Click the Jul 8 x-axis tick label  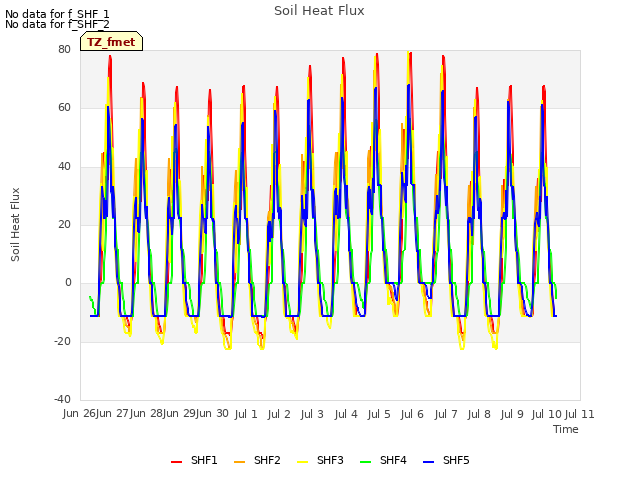point(479,414)
